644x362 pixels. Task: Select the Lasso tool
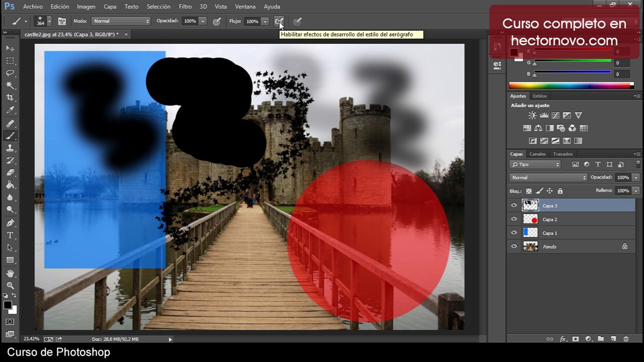(x=10, y=73)
